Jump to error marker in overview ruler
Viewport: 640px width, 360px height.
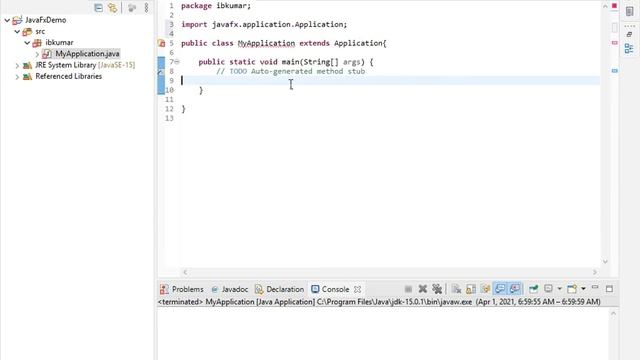point(614,42)
